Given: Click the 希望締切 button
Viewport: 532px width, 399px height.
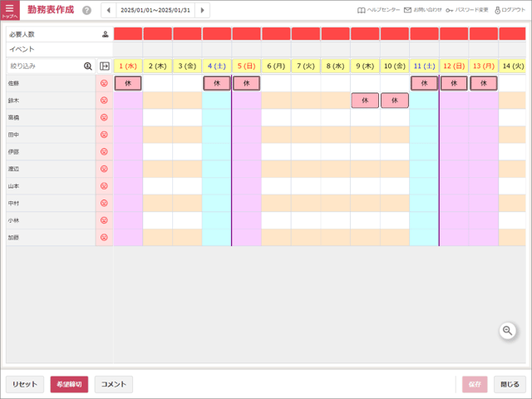Looking at the screenshot, I should point(69,384).
